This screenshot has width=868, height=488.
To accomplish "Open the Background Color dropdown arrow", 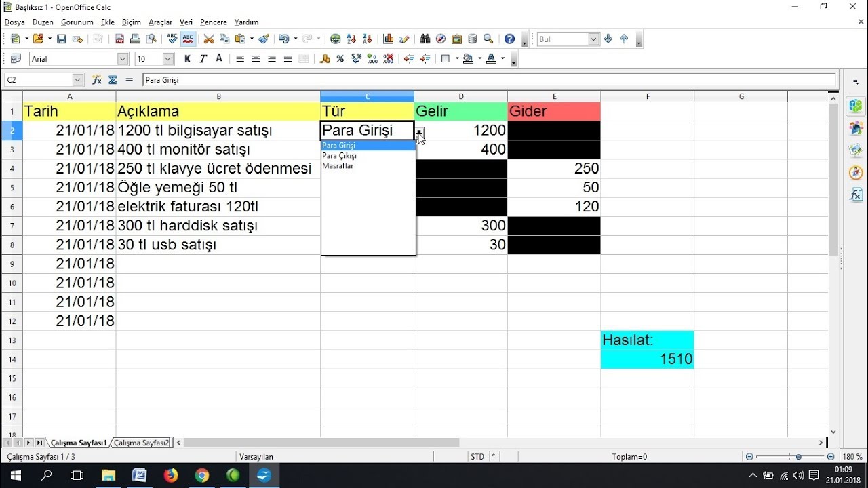I will [480, 59].
